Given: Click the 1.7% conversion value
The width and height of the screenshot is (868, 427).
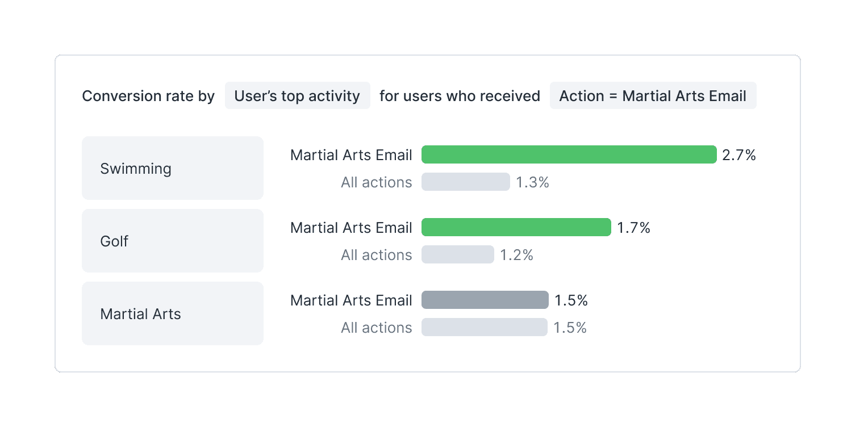Looking at the screenshot, I should (633, 228).
